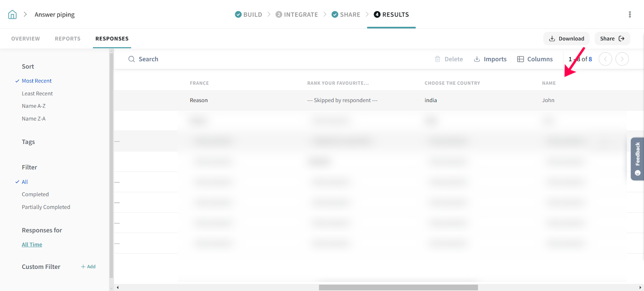Click the Download button
Viewport: 644px width, 291px height.
click(566, 39)
